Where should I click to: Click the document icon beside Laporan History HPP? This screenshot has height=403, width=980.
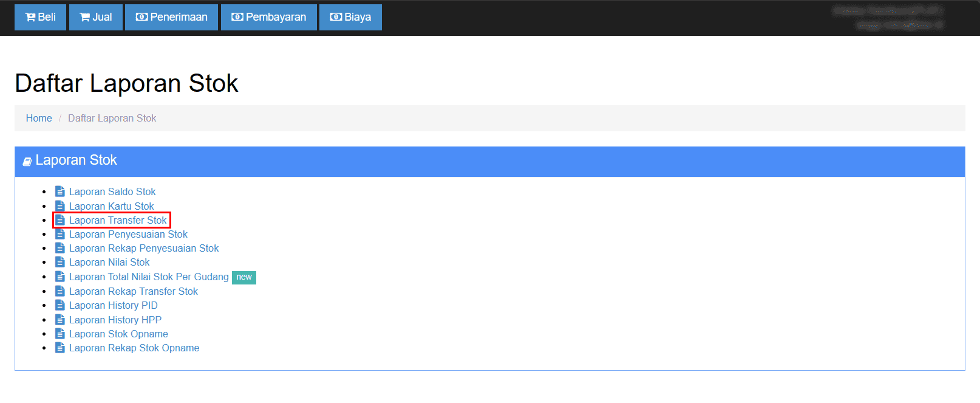60,320
